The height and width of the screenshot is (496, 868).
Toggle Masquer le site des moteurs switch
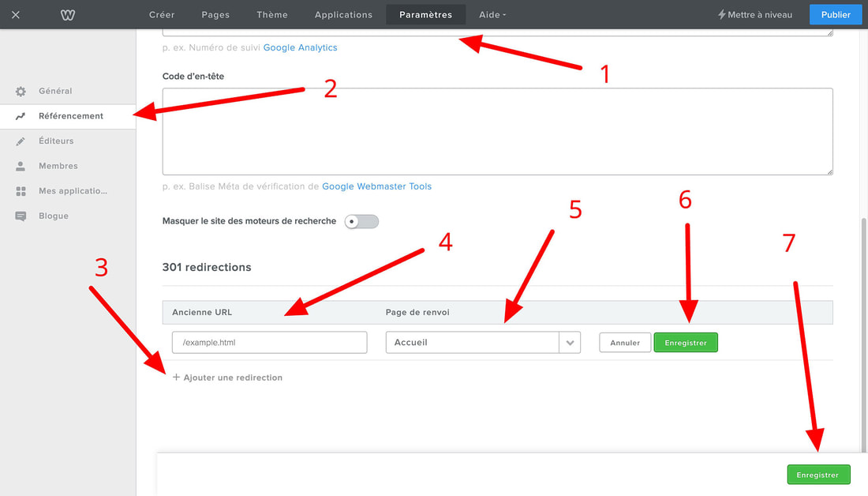click(361, 221)
